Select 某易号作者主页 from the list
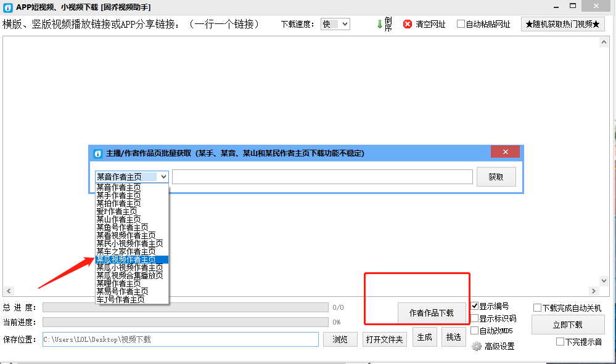Screen dimensions: 616x364 point(132,291)
